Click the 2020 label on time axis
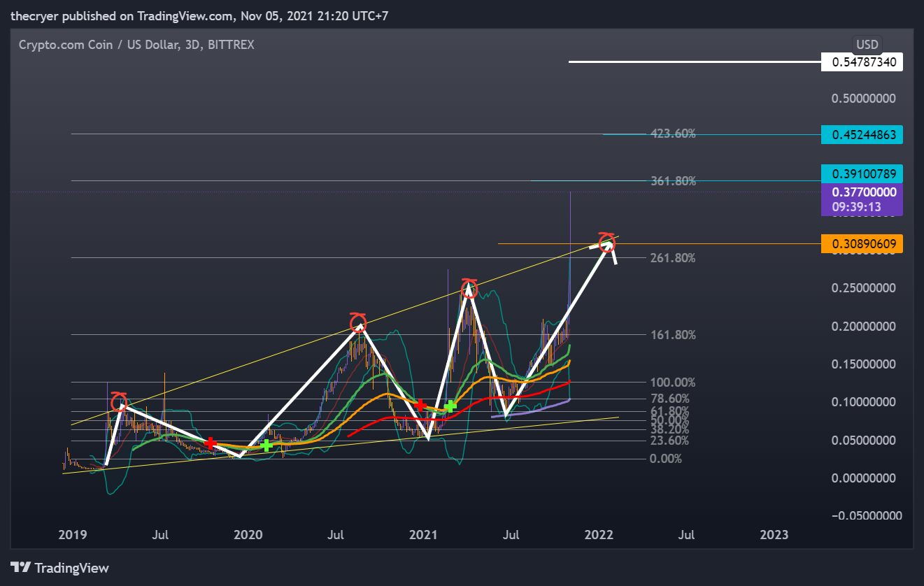The image size is (924, 586). pyautogui.click(x=248, y=535)
